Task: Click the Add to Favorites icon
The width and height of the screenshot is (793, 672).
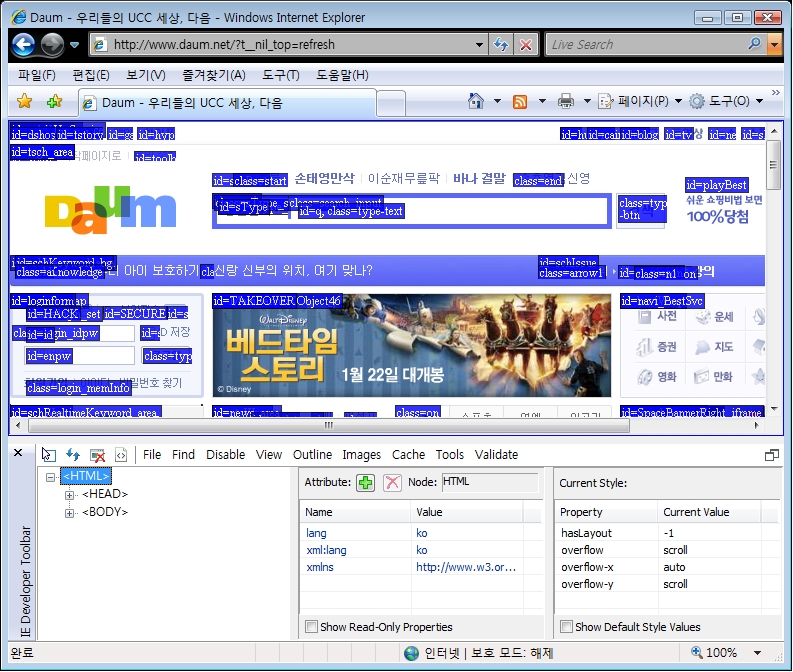Action: point(54,102)
